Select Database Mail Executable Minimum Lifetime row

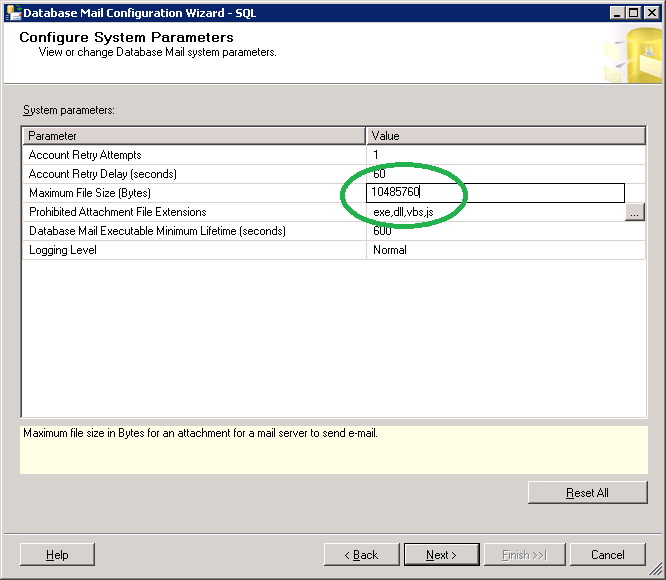[194, 231]
